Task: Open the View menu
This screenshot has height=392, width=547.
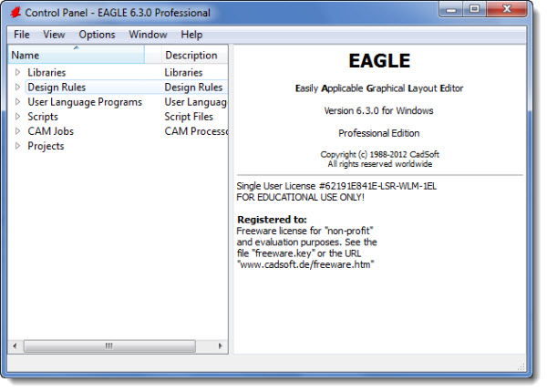Action: tap(54, 35)
